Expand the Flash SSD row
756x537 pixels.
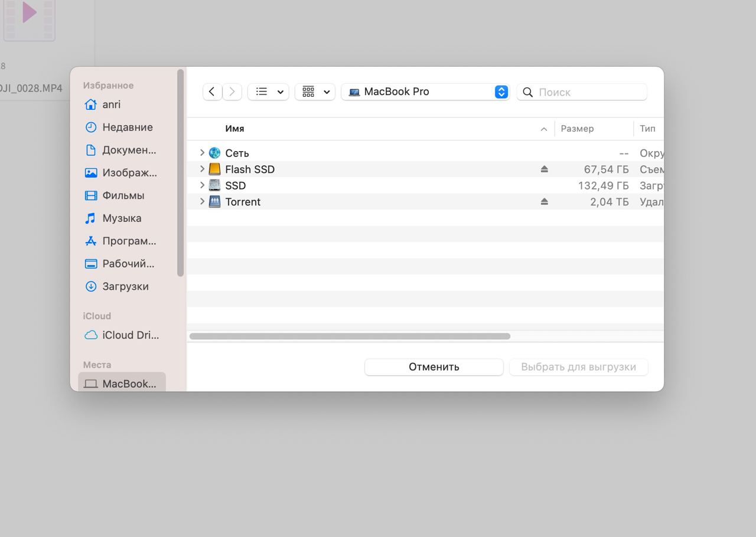point(202,169)
